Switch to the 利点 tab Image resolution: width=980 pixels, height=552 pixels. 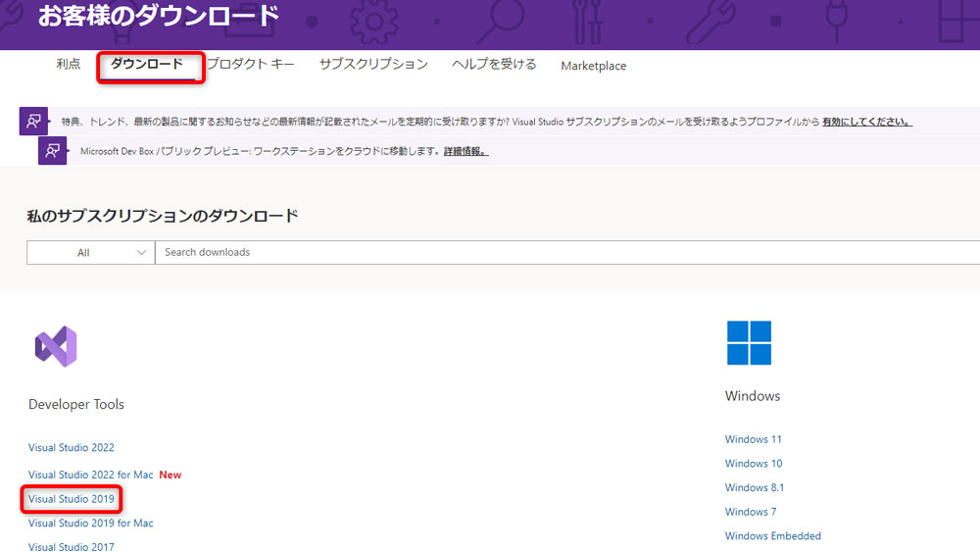click(69, 65)
